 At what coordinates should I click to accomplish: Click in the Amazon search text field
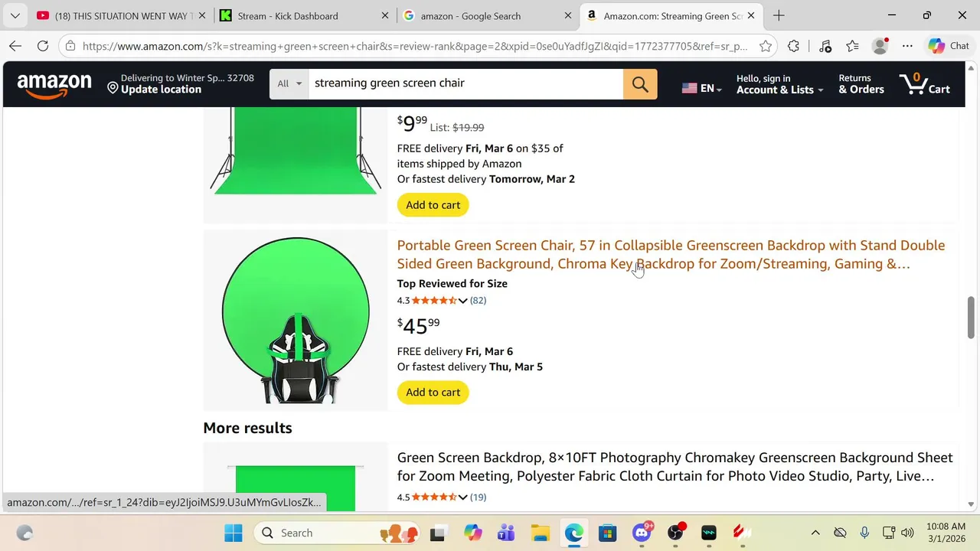(x=464, y=83)
